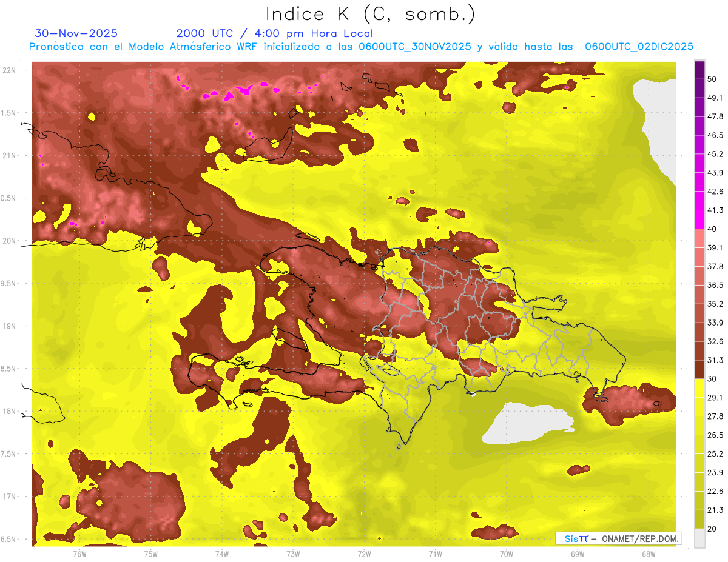The width and height of the screenshot is (728, 562).
Task: Click the colorbar value '41.3'
Action: tap(715, 210)
